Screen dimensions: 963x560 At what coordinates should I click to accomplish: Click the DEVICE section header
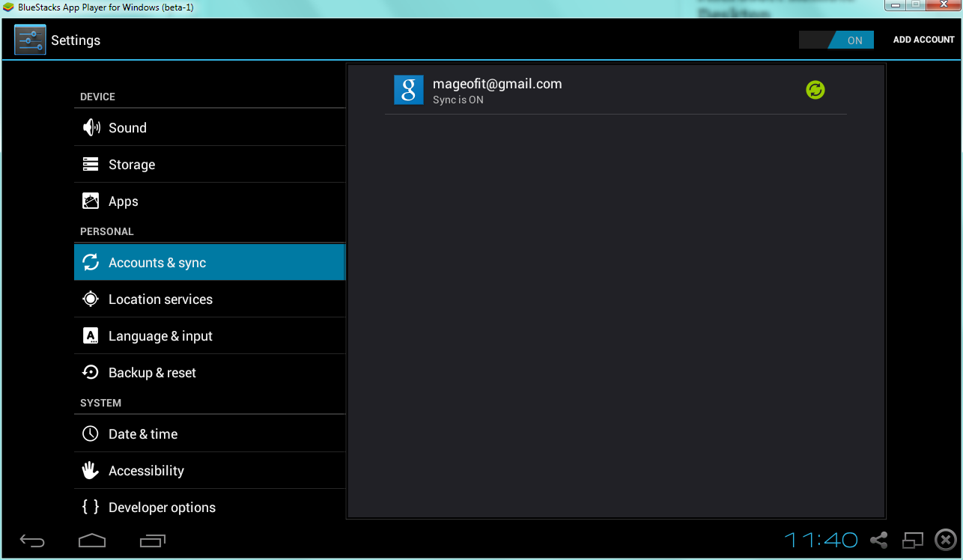[97, 97]
